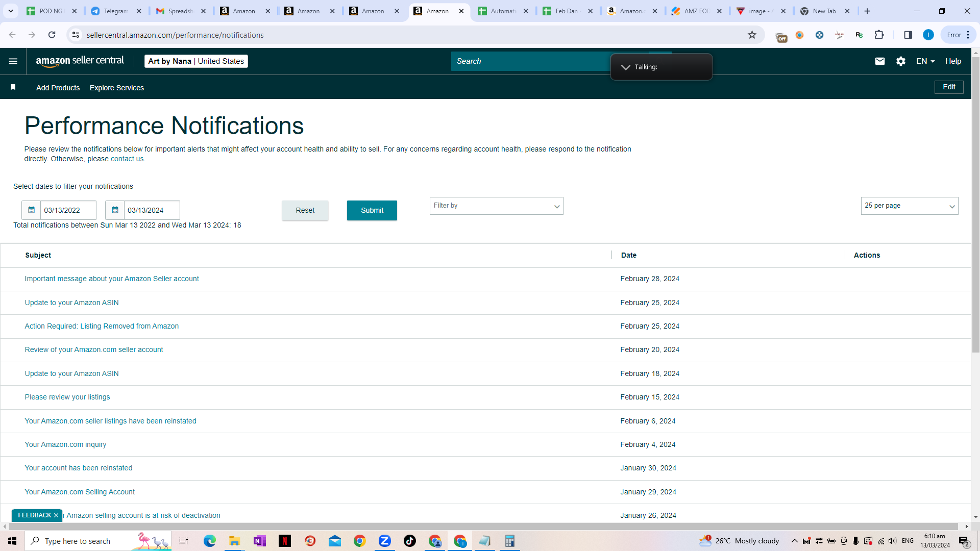Open Review of your Amazon.com seller account

click(94, 349)
